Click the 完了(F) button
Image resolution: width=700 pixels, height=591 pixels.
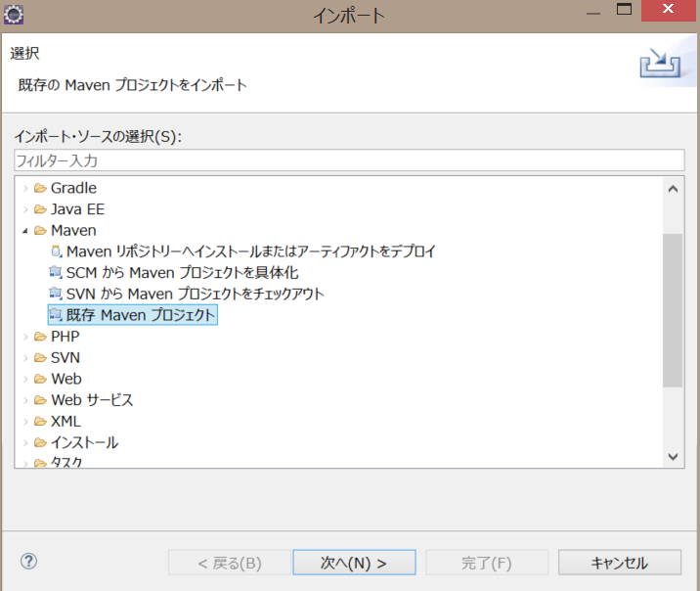click(x=487, y=563)
